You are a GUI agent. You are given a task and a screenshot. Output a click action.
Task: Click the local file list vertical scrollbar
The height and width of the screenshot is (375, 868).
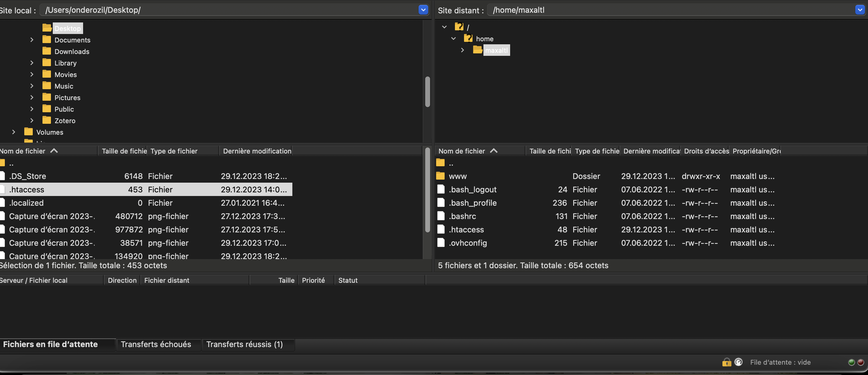pyautogui.click(x=427, y=191)
